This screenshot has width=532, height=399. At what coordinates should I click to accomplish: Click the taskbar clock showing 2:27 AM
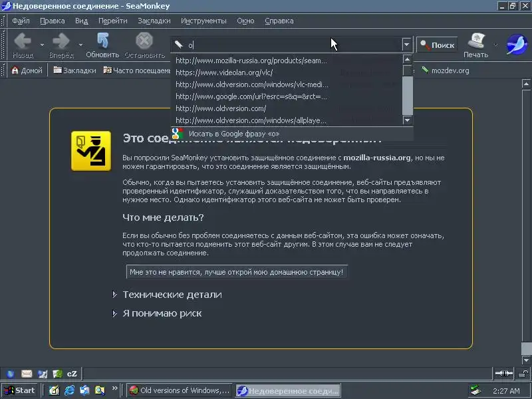click(x=506, y=391)
